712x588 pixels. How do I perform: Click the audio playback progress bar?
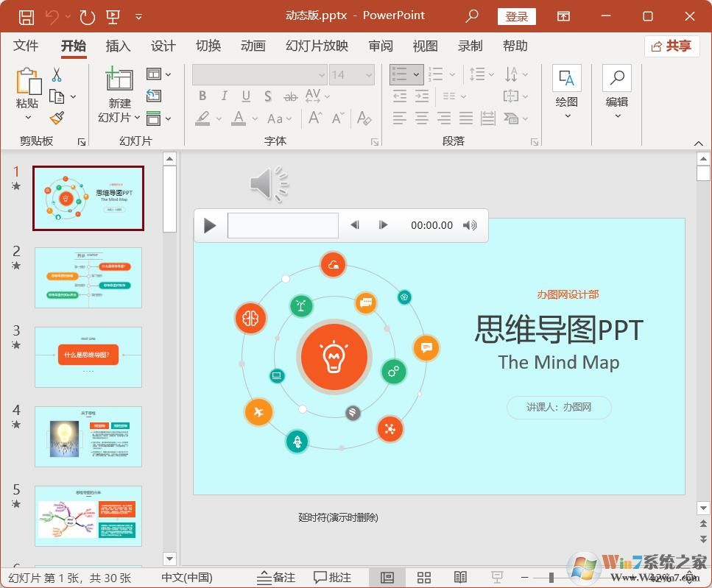[x=283, y=225]
